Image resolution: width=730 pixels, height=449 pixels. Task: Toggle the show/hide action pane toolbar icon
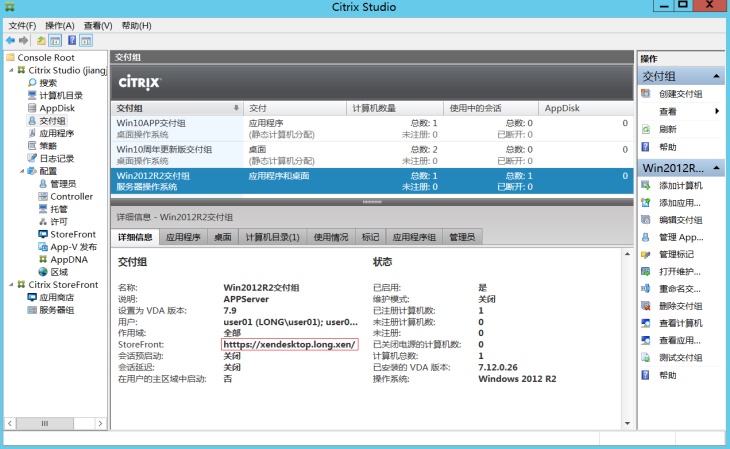(x=86, y=41)
